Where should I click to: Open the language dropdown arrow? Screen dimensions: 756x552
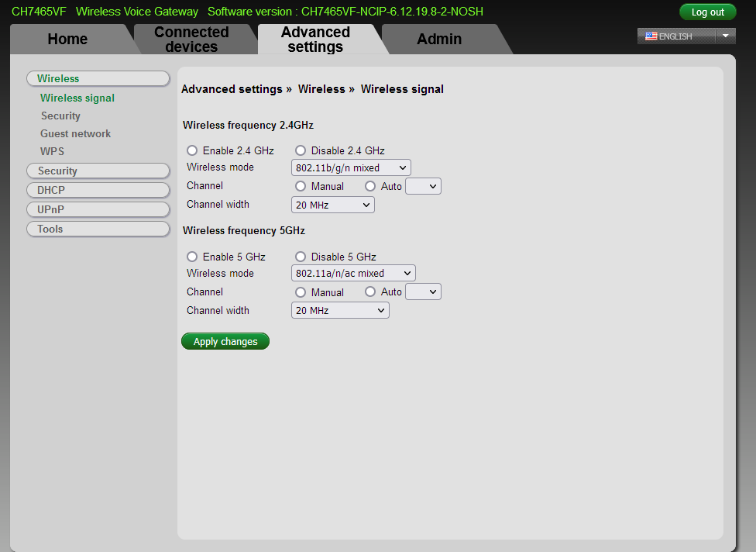click(725, 36)
